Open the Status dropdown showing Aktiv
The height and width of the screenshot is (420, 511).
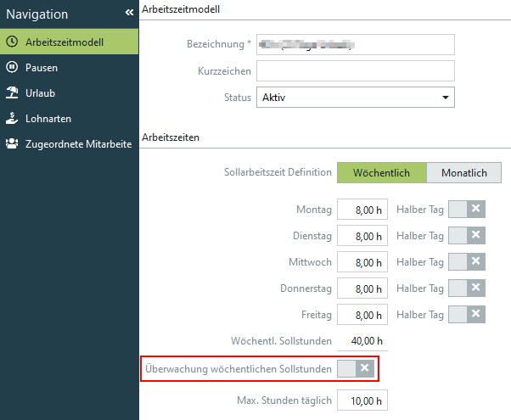355,98
